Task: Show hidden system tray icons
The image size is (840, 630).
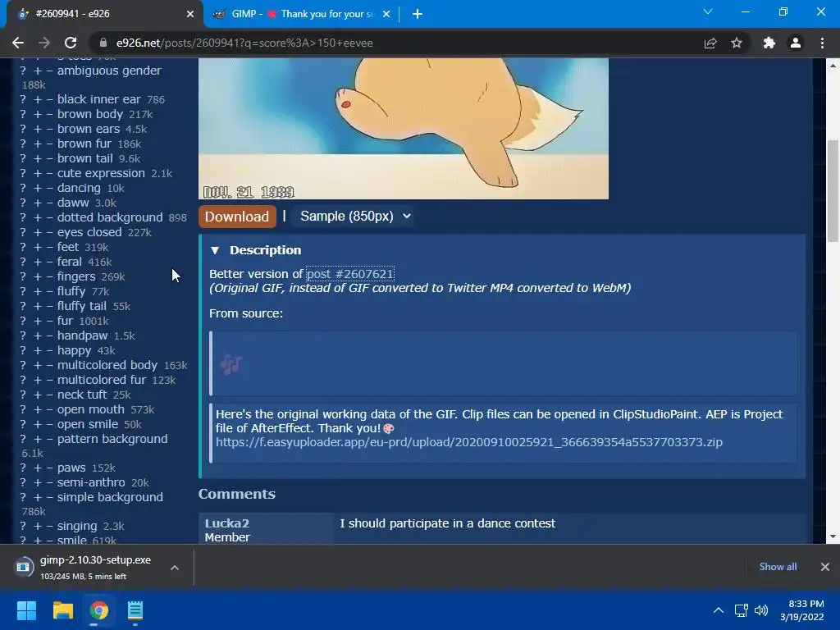Action: (719, 610)
